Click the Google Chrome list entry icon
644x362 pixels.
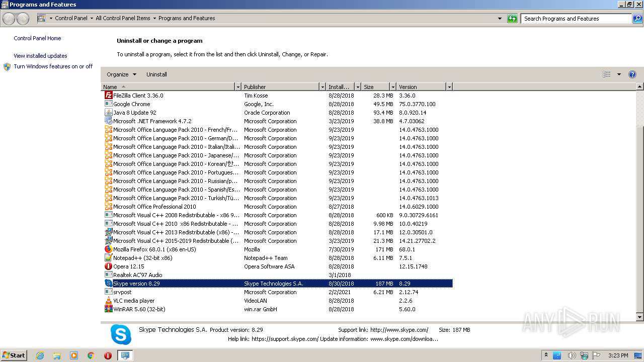click(108, 104)
